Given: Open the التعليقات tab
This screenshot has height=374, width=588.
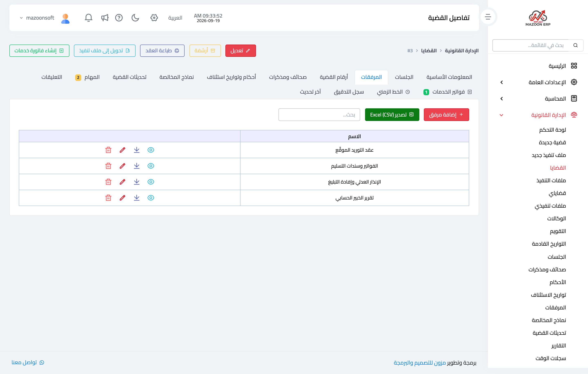Looking at the screenshot, I should [51, 77].
